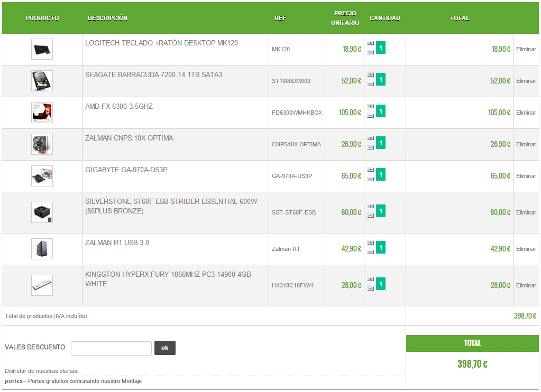541x392 pixels.
Task: Remove the Silverstone ST60F-ESB with Eliminar
Action: point(526,213)
